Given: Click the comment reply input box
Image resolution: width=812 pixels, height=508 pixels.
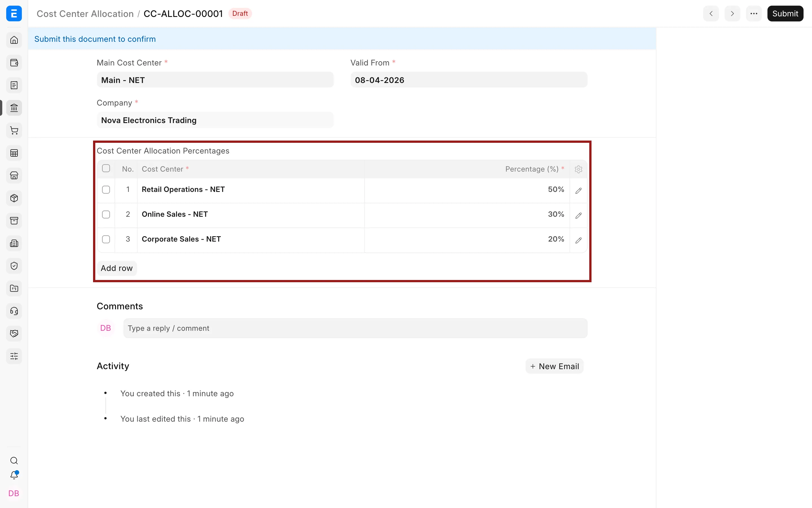Looking at the screenshot, I should coord(355,328).
